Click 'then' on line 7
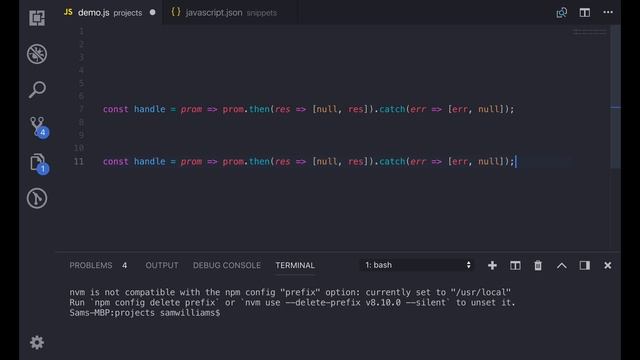640x360 pixels. 259,109
